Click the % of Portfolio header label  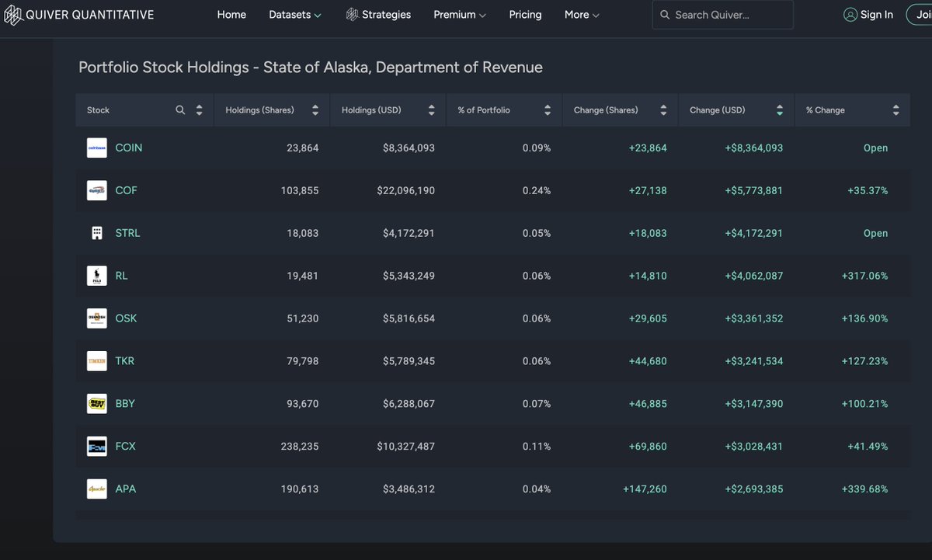point(484,110)
